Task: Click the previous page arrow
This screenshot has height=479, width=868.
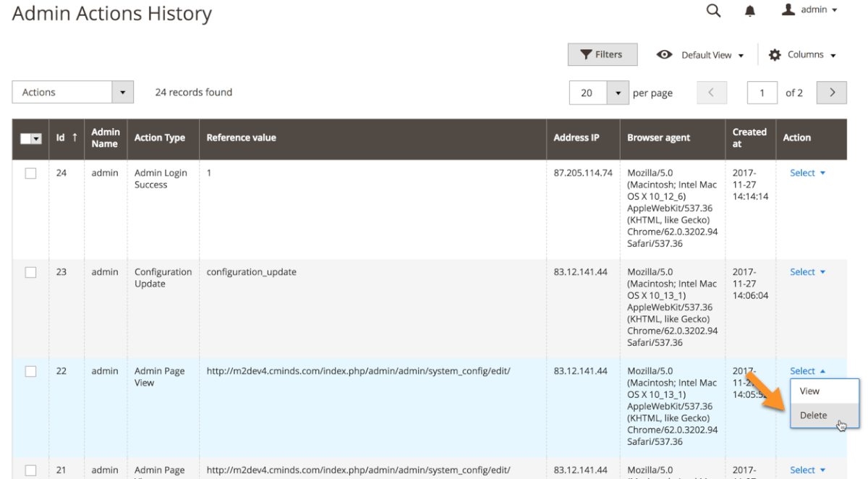Action: click(711, 93)
